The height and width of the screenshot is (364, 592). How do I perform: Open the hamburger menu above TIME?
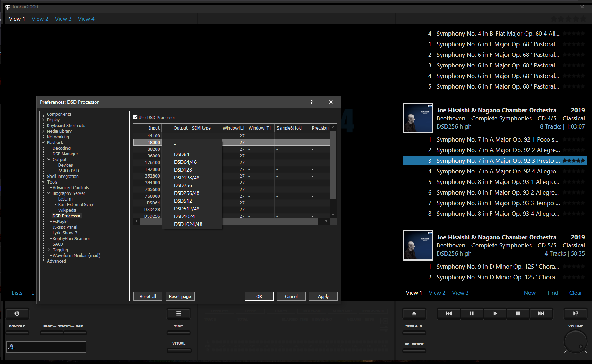(179, 314)
